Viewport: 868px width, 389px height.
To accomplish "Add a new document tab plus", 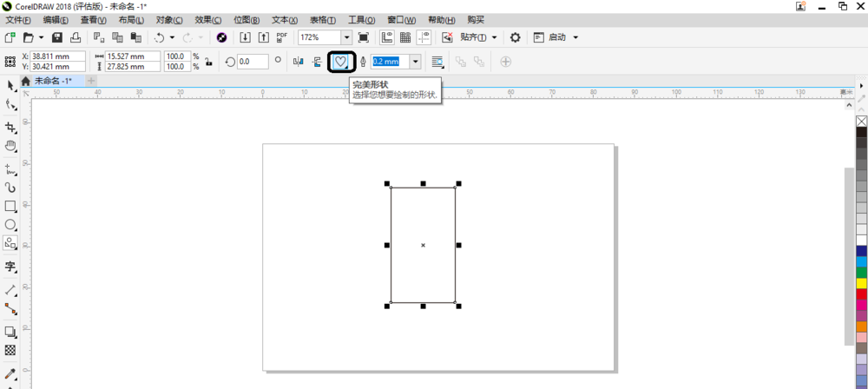I will point(91,81).
